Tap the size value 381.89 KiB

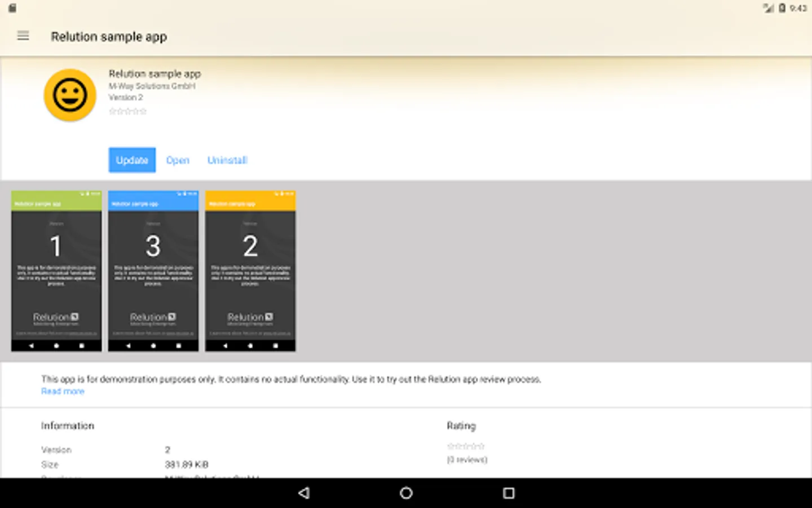point(187,465)
